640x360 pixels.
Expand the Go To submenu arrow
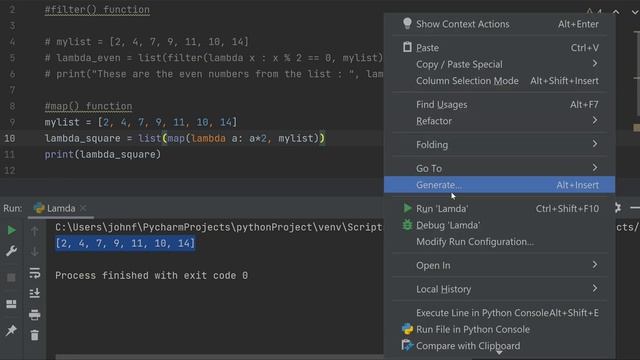[x=595, y=167]
